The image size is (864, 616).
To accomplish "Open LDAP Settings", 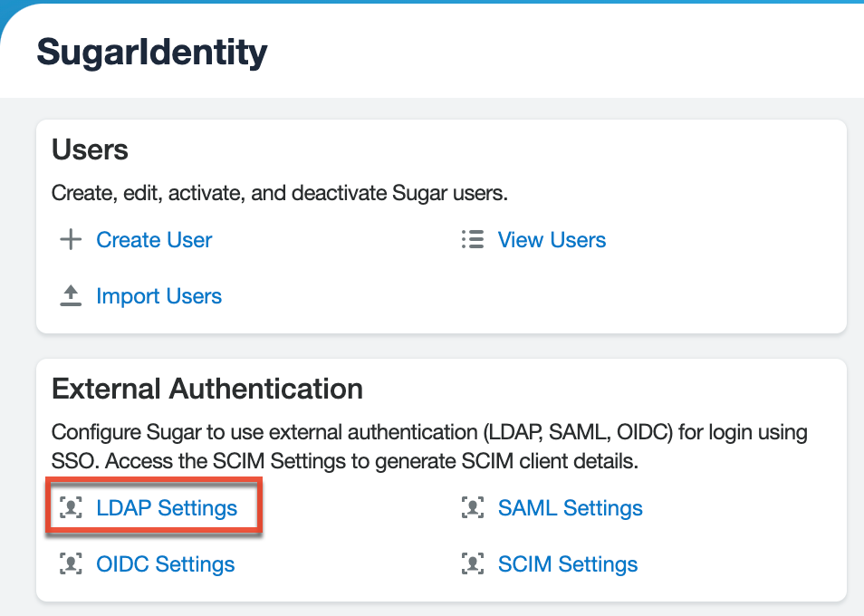I will [167, 508].
